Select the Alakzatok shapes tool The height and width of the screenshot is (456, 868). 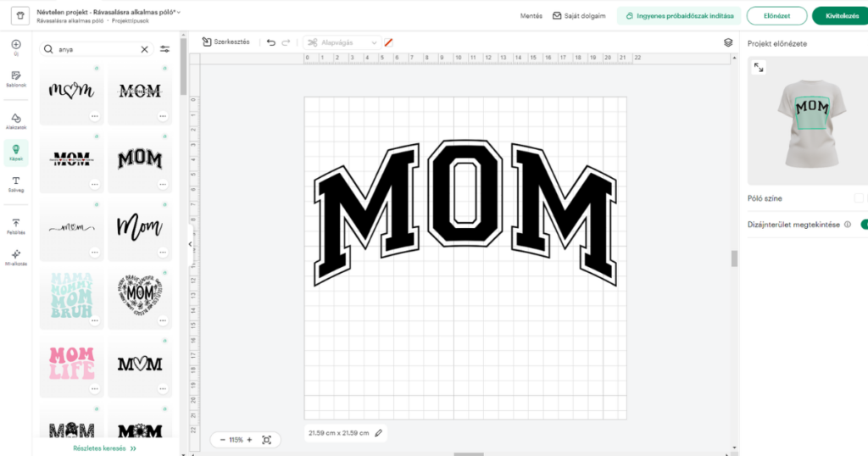point(16,120)
